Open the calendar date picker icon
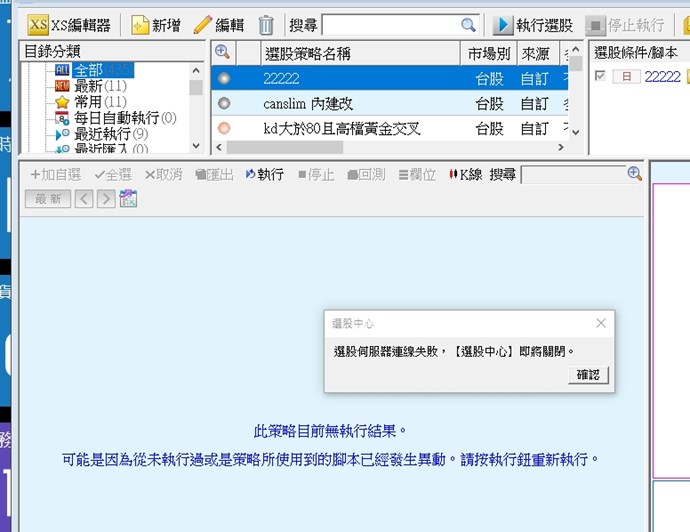The height and width of the screenshot is (532, 690). pyautogui.click(x=128, y=198)
